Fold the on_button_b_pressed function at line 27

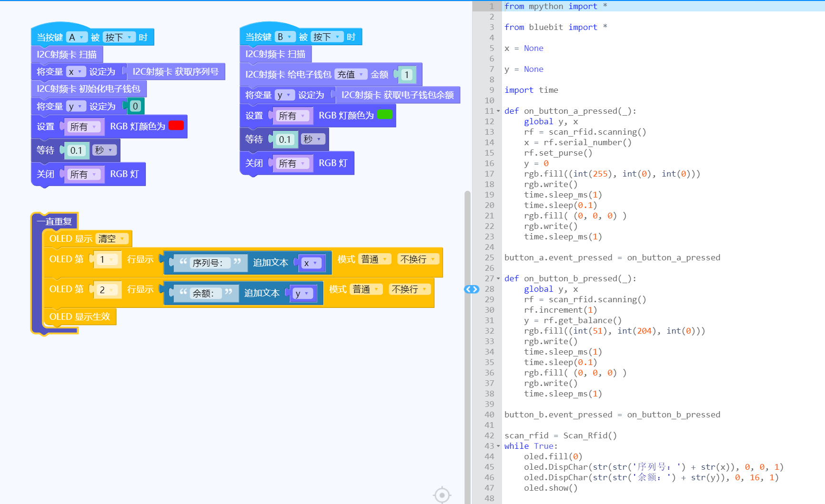(498, 279)
